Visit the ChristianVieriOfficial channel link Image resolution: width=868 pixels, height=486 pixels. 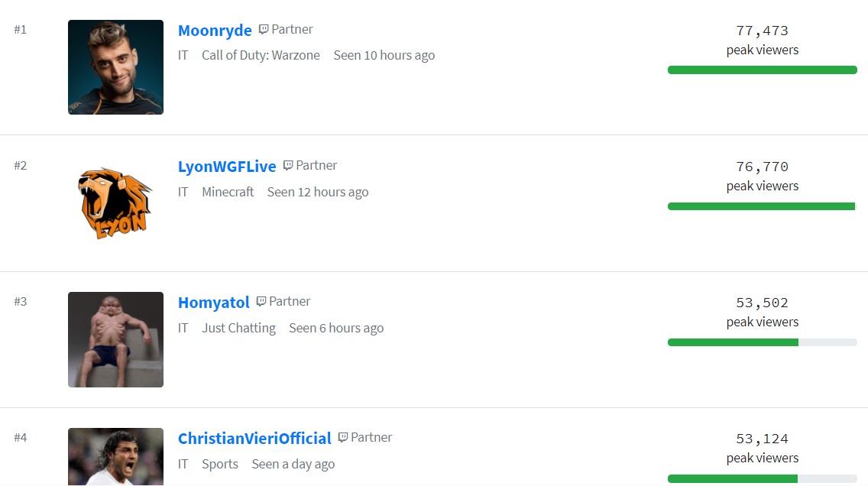pyautogui.click(x=254, y=439)
